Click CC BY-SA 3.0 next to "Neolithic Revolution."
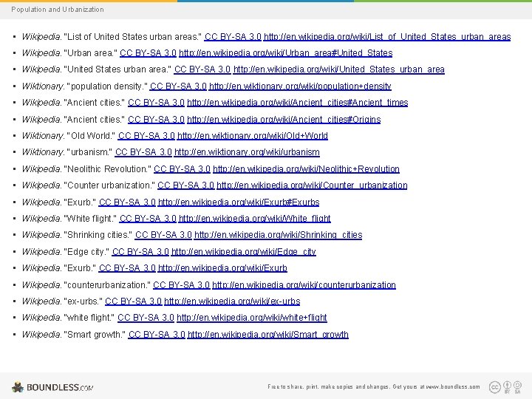 coord(183,169)
